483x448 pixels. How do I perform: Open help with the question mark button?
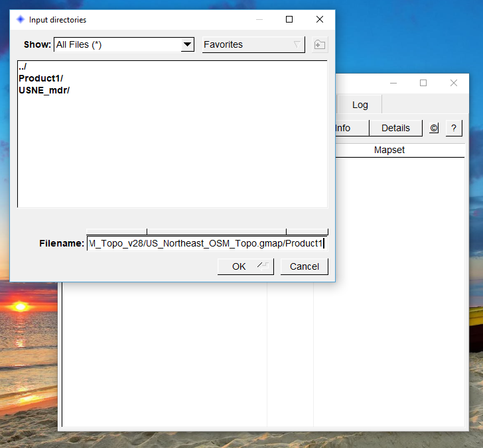point(454,128)
